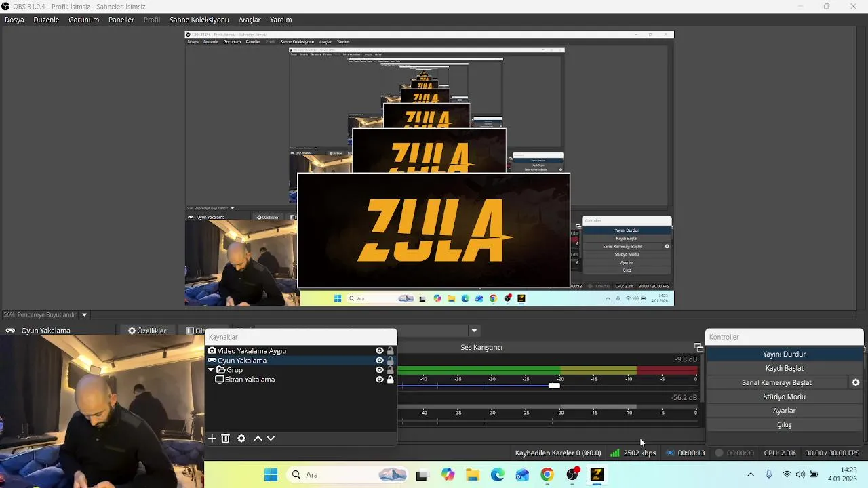This screenshot has height=488, width=868.
Task: Lock the Grup source
Action: (x=391, y=370)
